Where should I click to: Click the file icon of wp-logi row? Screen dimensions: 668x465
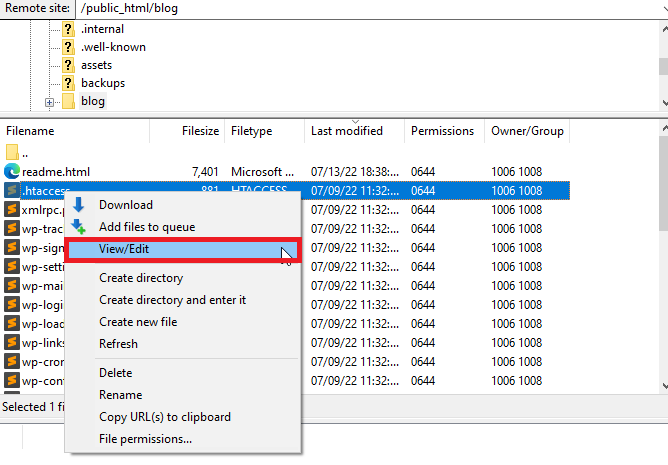(x=12, y=305)
